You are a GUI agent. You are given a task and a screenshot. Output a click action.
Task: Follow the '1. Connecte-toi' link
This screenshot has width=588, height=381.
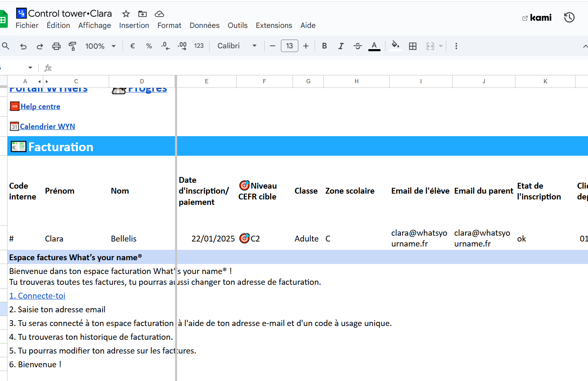[38, 296]
